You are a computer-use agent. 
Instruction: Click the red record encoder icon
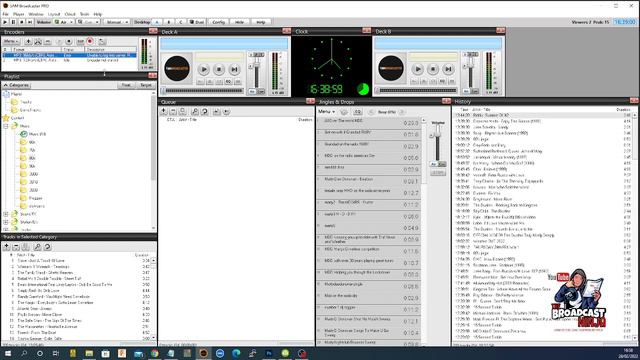[90, 41]
